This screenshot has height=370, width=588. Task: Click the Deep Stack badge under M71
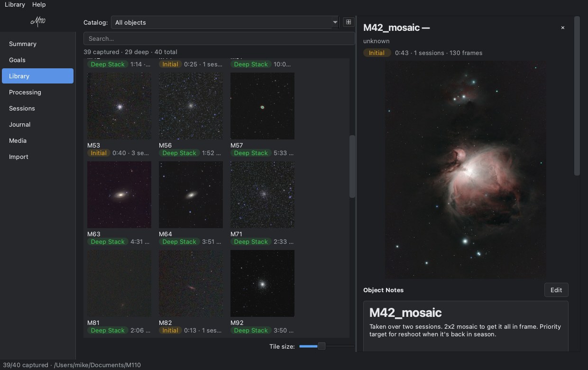point(251,242)
